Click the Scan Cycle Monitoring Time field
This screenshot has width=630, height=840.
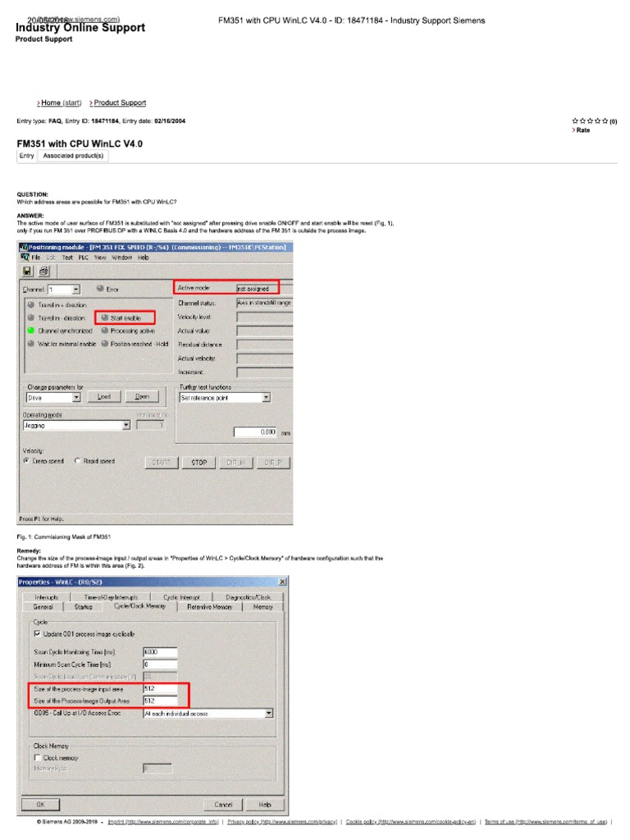[x=160, y=652]
